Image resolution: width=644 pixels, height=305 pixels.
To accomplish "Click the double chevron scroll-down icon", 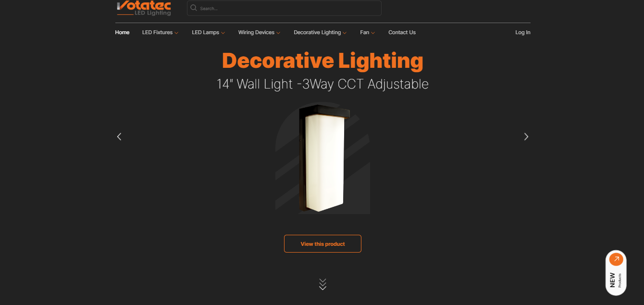I will coord(323,284).
